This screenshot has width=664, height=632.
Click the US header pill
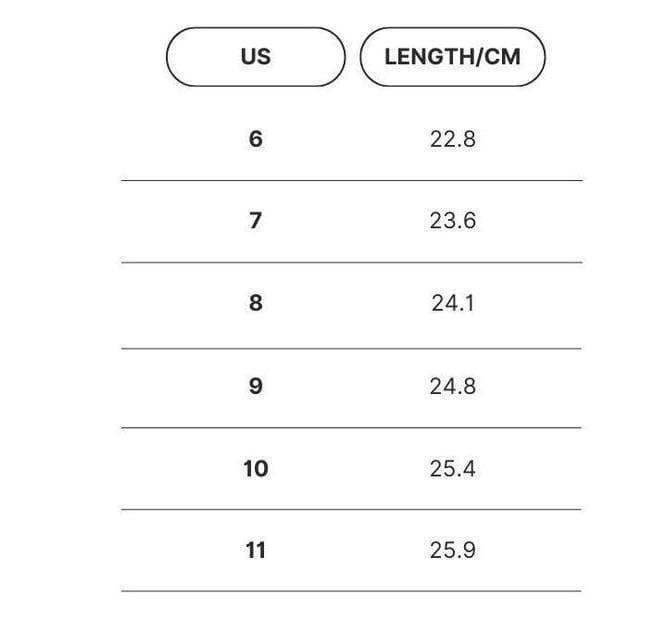click(255, 57)
